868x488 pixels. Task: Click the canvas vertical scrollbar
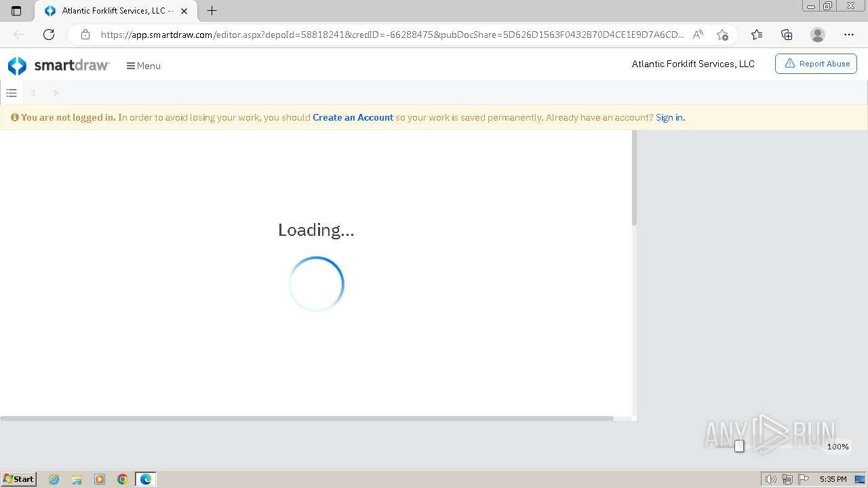[x=635, y=178]
